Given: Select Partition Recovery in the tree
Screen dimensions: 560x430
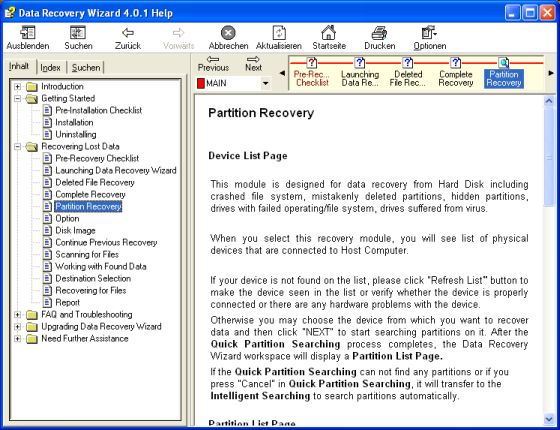Looking at the screenshot, I should click(x=88, y=206).
